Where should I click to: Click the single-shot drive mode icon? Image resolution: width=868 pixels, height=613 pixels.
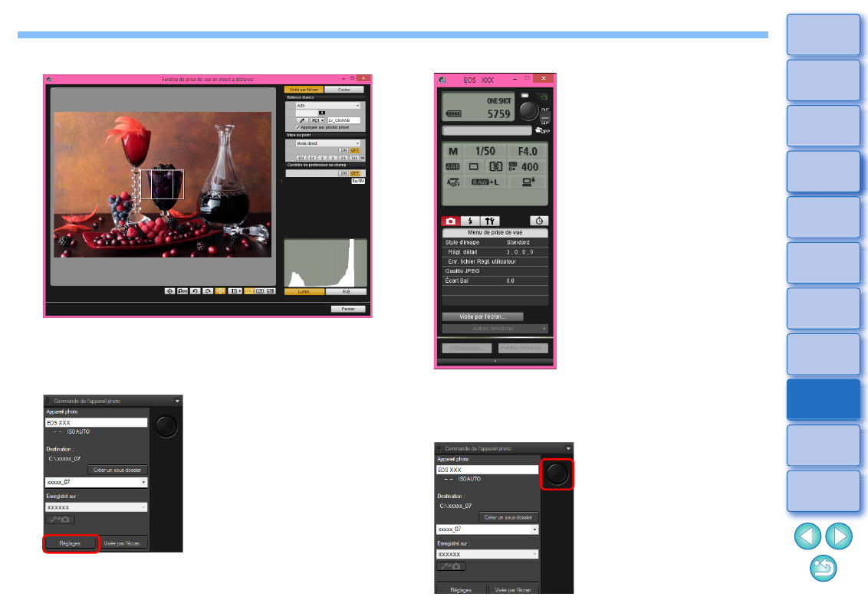(x=473, y=166)
